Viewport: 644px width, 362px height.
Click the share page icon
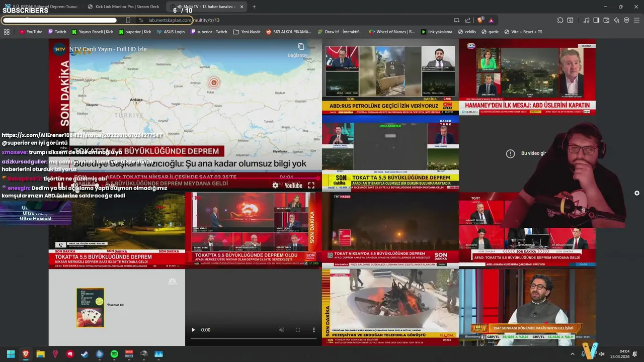[x=468, y=20]
